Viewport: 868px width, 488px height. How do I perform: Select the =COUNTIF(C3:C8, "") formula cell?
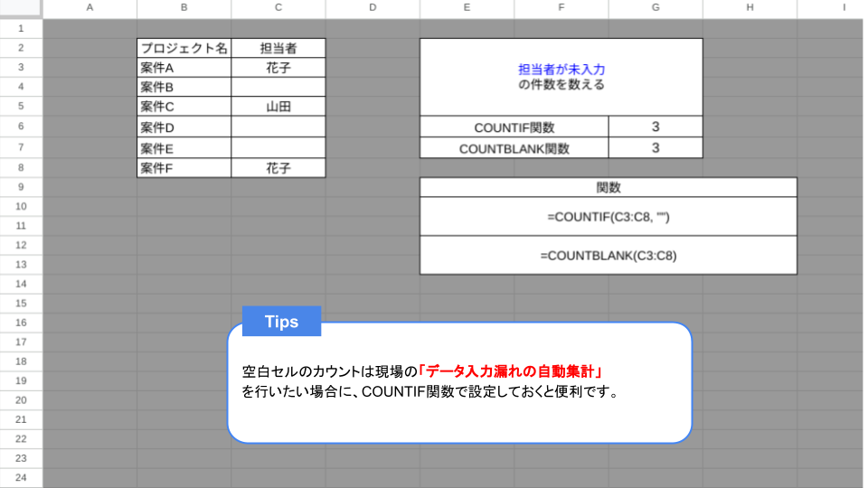click(x=609, y=216)
